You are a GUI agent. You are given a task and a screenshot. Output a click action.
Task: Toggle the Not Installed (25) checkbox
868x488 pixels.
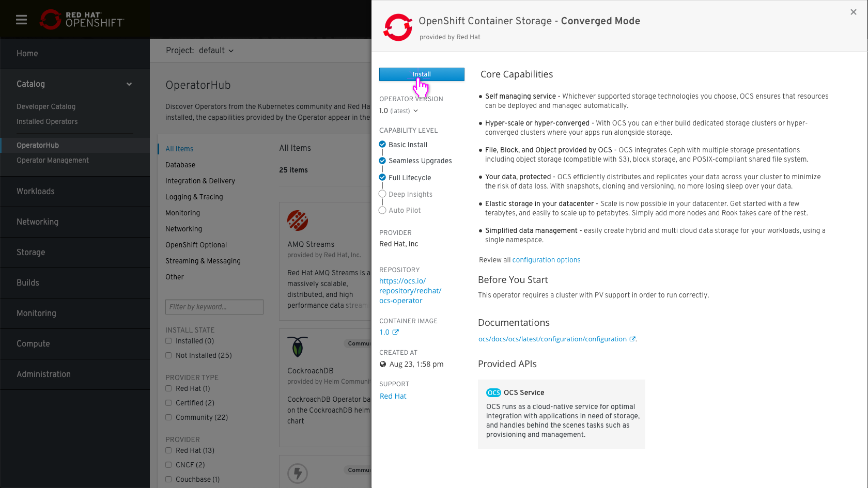pyautogui.click(x=168, y=355)
